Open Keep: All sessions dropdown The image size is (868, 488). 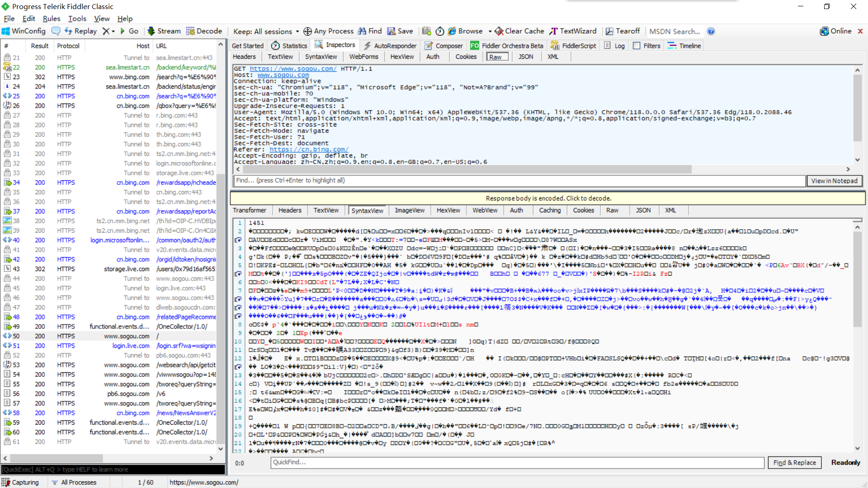point(266,31)
